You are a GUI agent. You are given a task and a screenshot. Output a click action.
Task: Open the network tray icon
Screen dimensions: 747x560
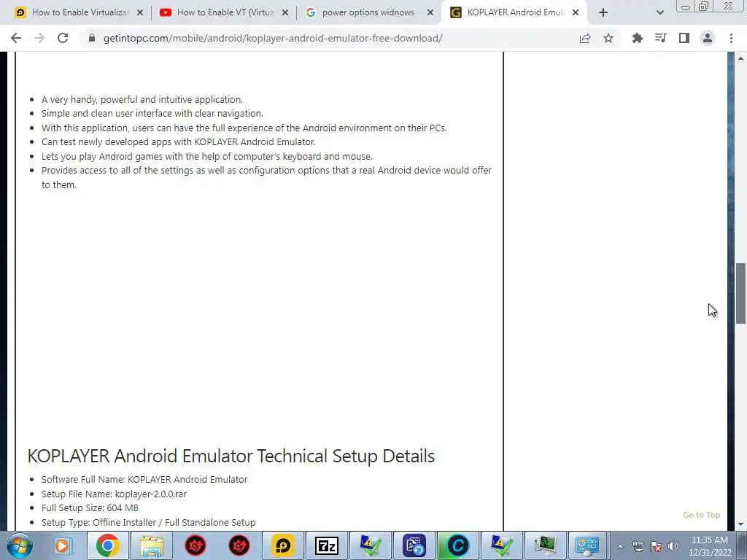click(638, 546)
